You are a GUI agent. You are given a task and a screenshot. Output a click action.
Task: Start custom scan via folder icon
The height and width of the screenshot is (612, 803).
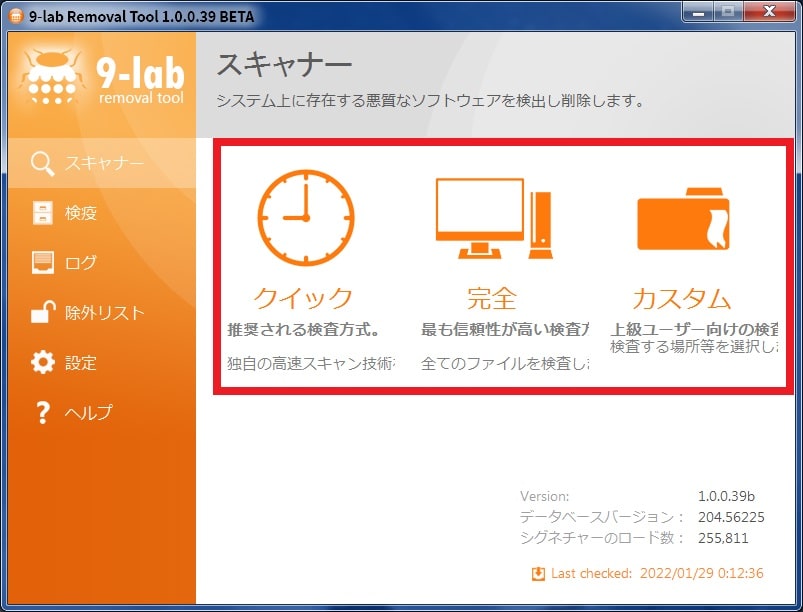[683, 219]
